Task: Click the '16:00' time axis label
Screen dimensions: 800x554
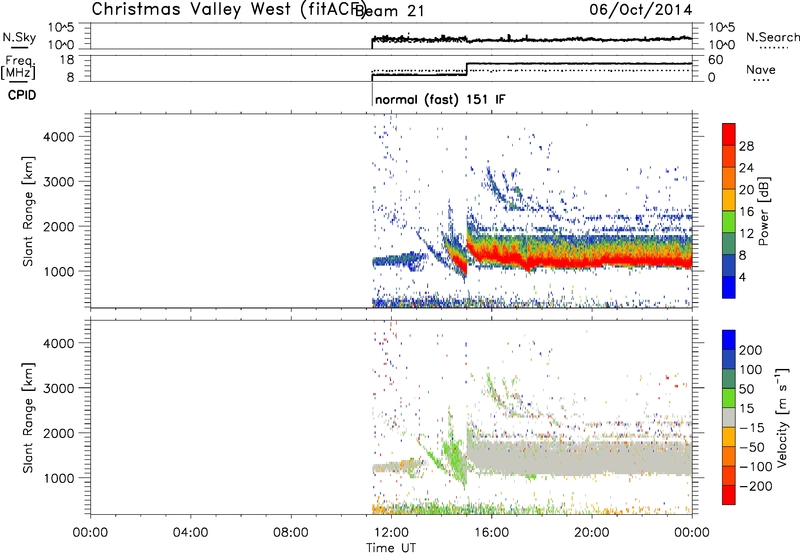Action: [x=491, y=533]
